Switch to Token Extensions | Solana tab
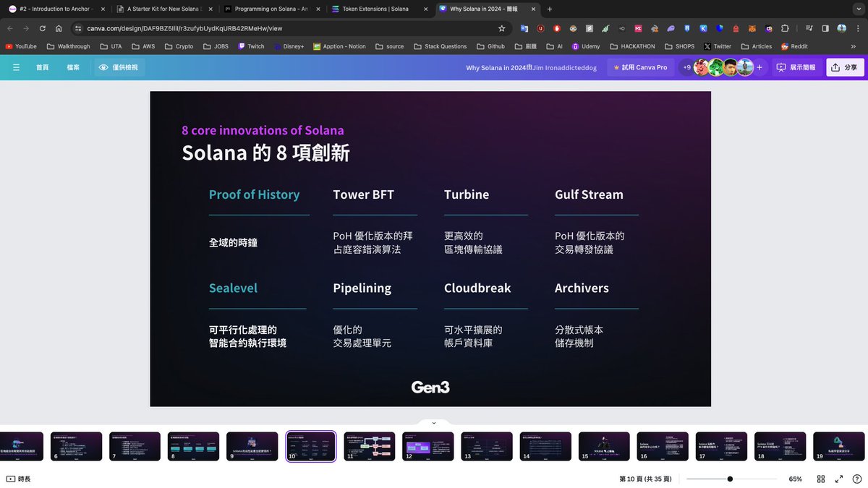The image size is (868, 488). 379,9
